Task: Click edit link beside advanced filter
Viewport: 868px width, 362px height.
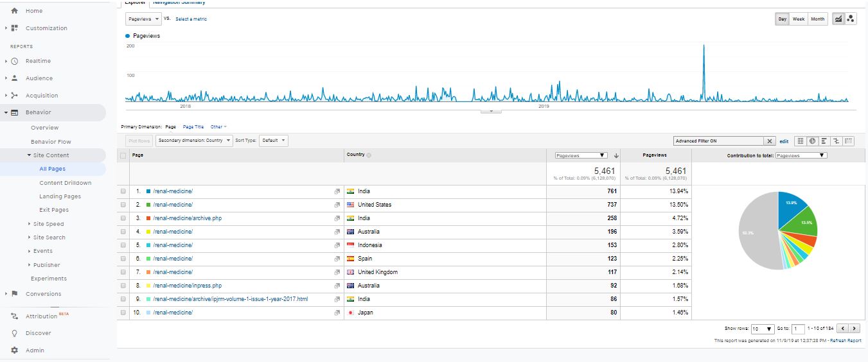Action: (784, 141)
